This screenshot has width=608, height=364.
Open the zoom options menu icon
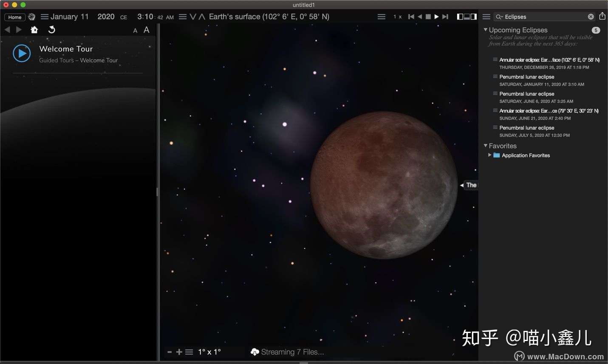pos(189,352)
